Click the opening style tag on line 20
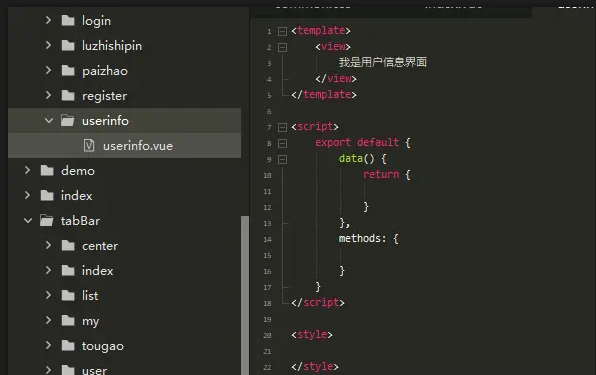This screenshot has height=375, width=596. pyautogui.click(x=312, y=334)
